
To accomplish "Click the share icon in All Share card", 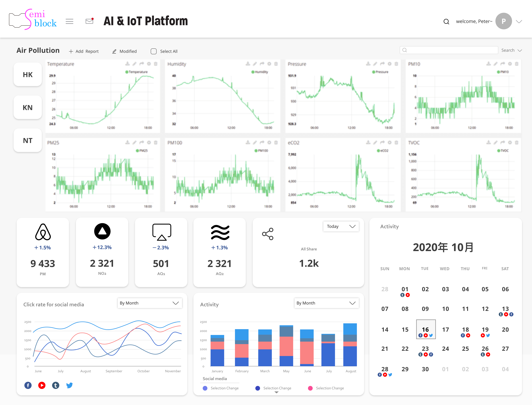I will (268, 234).
